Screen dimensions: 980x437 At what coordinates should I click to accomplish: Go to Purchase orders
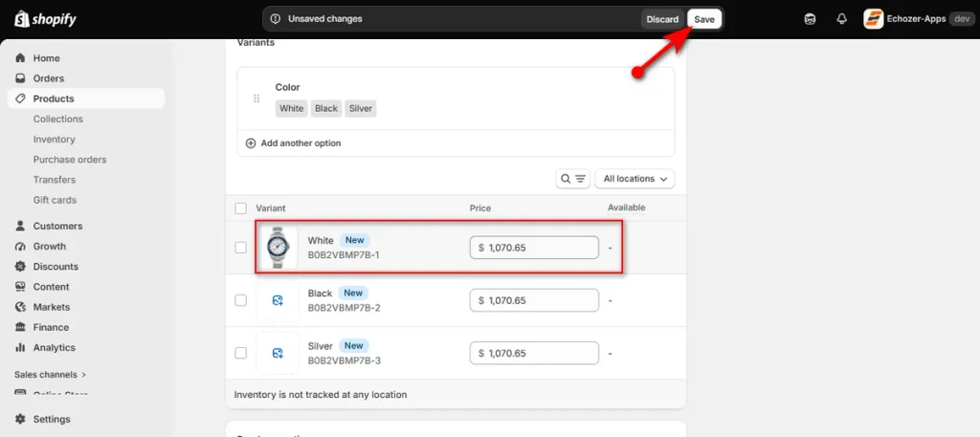click(x=70, y=159)
